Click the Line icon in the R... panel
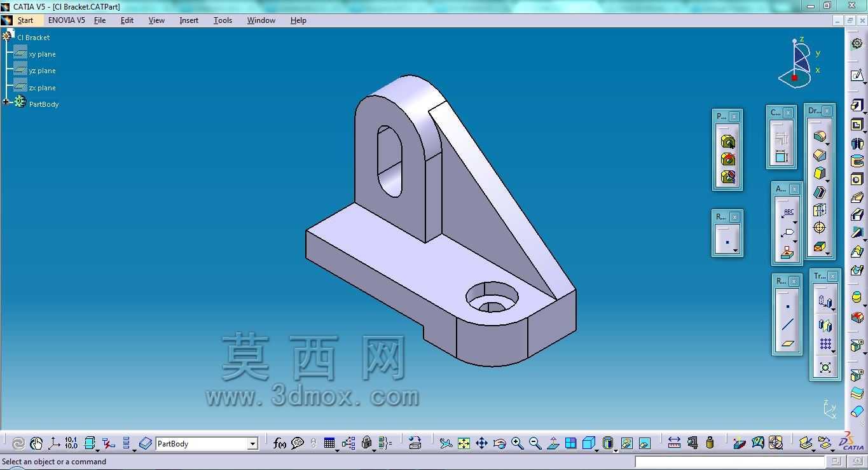The width and height of the screenshot is (868, 470). 788,325
